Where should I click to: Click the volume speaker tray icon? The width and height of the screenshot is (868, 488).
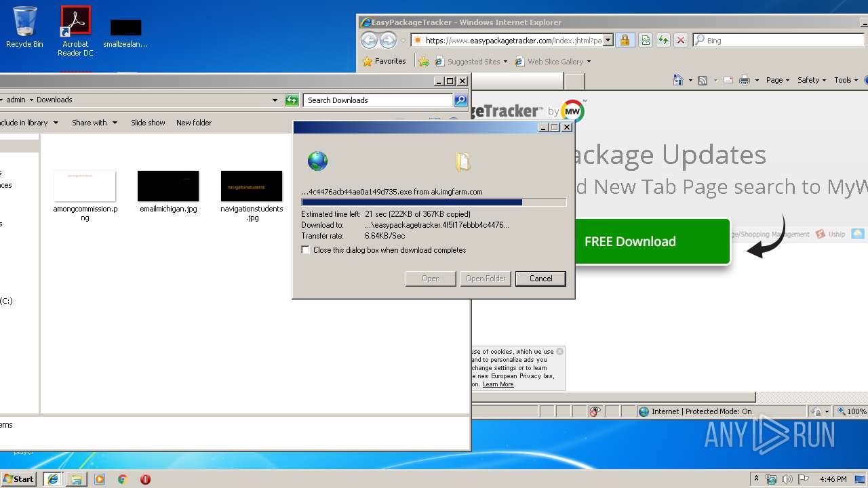(787, 479)
